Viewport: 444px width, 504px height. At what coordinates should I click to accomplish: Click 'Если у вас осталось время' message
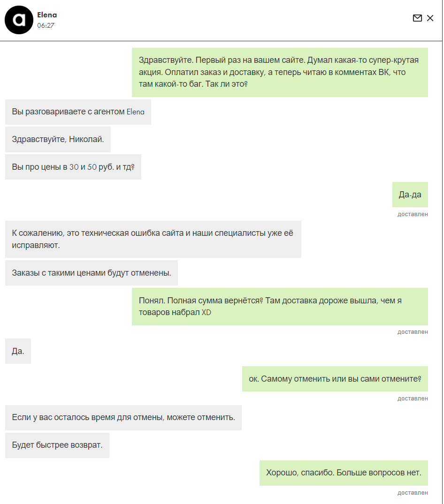[123, 418]
